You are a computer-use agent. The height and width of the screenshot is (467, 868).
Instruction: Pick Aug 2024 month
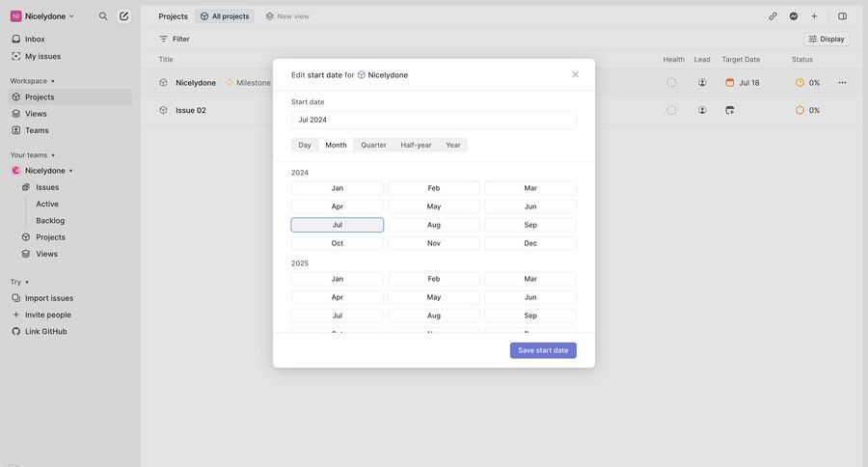click(x=433, y=225)
